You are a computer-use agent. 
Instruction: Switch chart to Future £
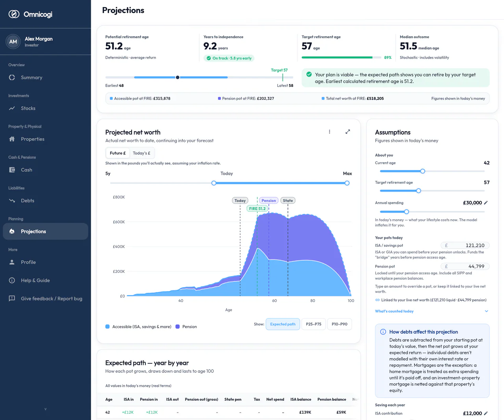(x=118, y=153)
